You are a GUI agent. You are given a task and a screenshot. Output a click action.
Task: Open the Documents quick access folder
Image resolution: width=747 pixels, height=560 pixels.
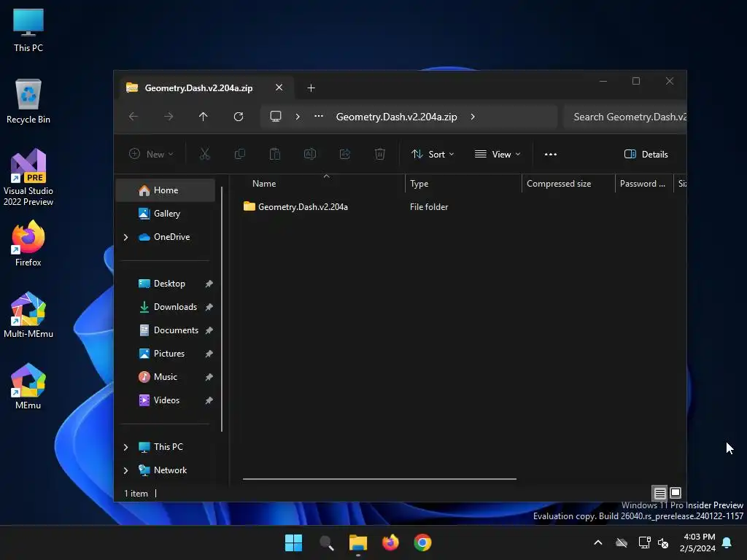pyautogui.click(x=166, y=330)
